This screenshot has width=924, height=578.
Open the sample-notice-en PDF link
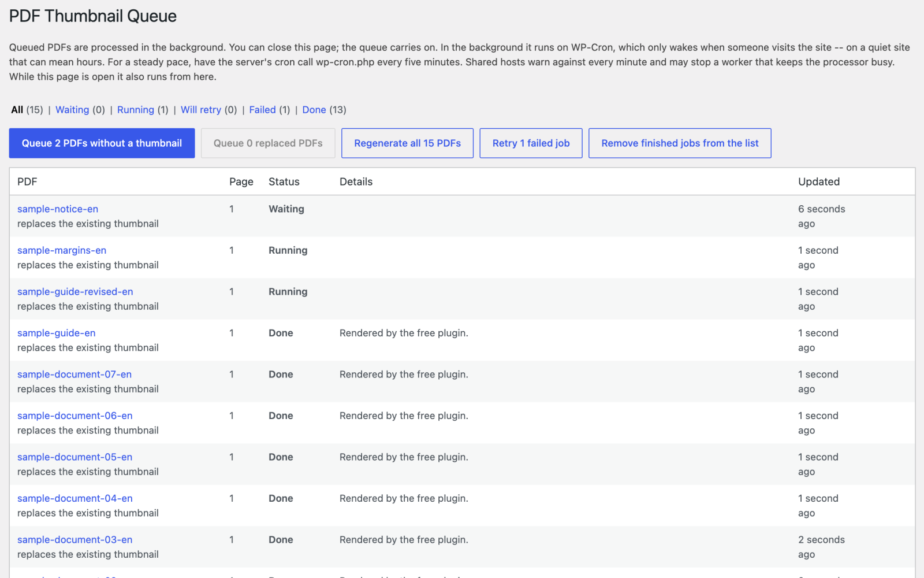click(58, 209)
